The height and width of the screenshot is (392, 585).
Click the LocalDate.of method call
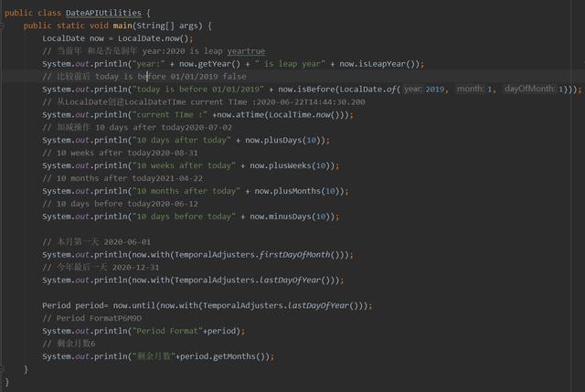pyautogui.click(x=367, y=90)
